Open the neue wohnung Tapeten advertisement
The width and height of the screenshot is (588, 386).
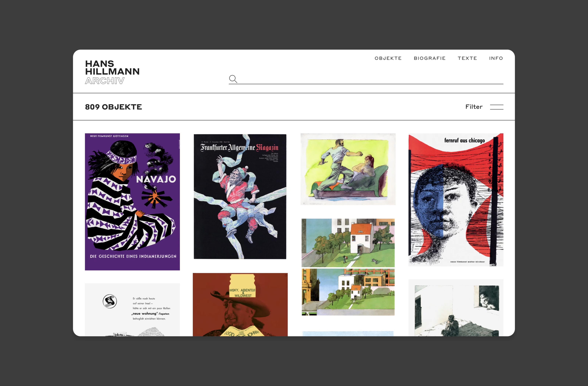(132, 310)
